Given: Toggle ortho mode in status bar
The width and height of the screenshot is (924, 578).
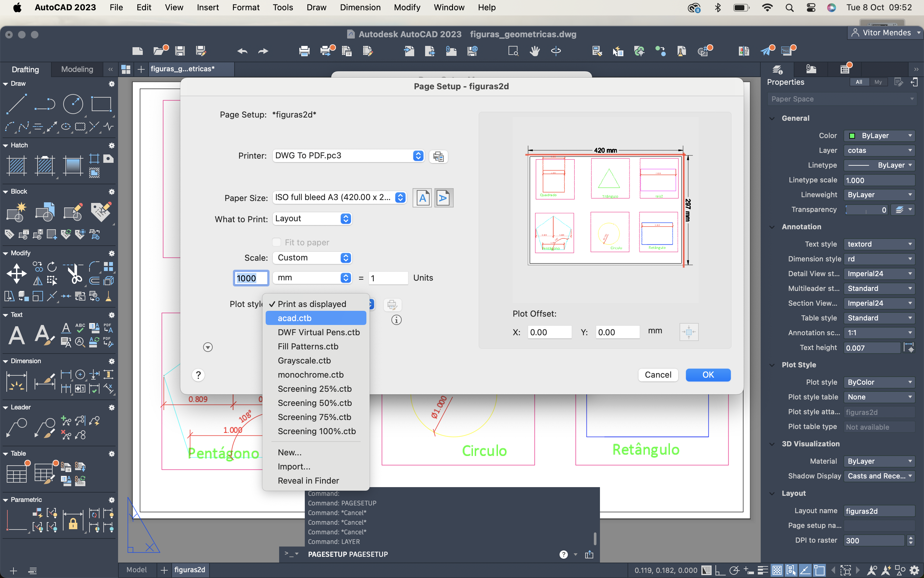Looking at the screenshot, I should 720,570.
